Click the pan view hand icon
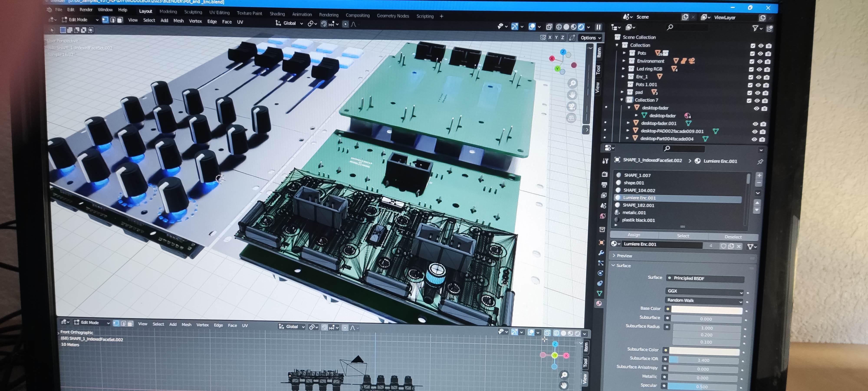Screen dimensions: 868x391 572,95
